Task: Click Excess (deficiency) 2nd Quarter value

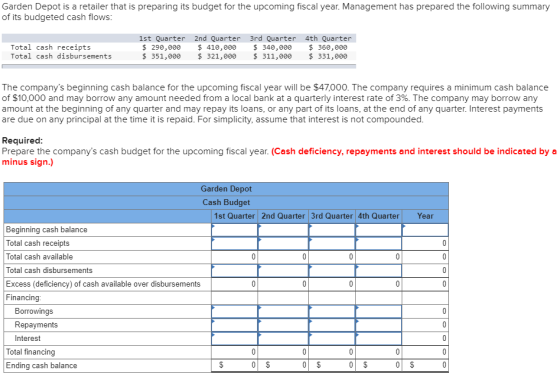Action: (283, 284)
